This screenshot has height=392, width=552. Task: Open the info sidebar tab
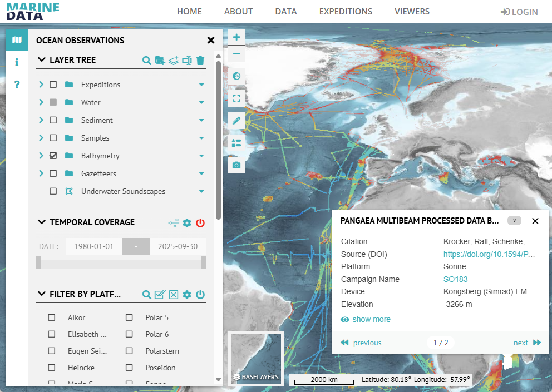click(x=17, y=62)
